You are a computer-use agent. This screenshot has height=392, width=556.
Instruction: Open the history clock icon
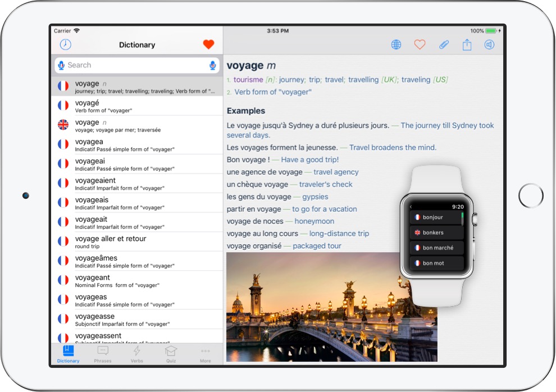tap(66, 45)
